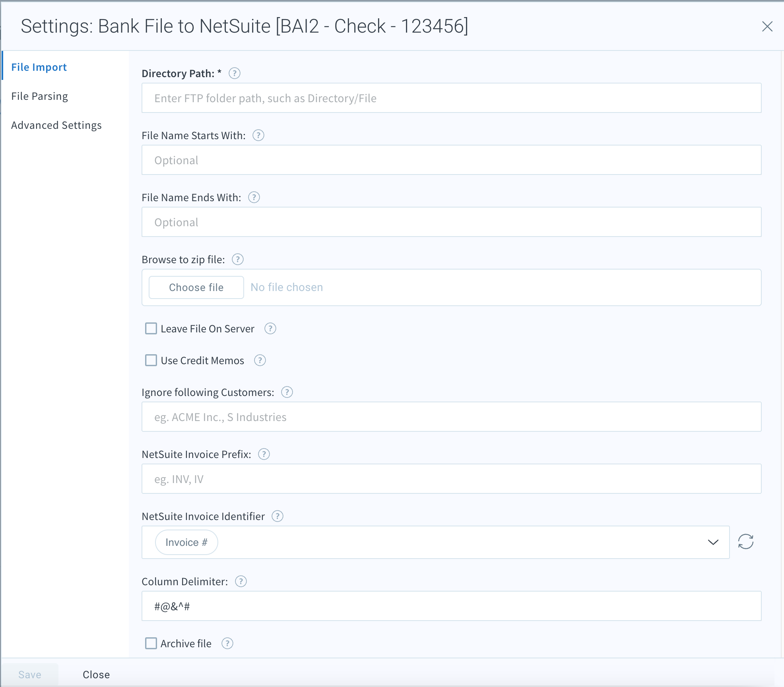784x687 pixels.
Task: Open the Archive file help tooltip
Action: (x=227, y=643)
